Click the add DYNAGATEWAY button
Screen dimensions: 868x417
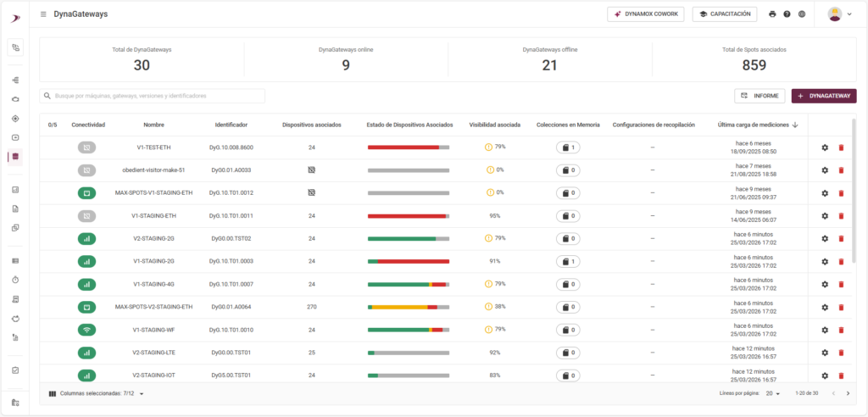823,96
